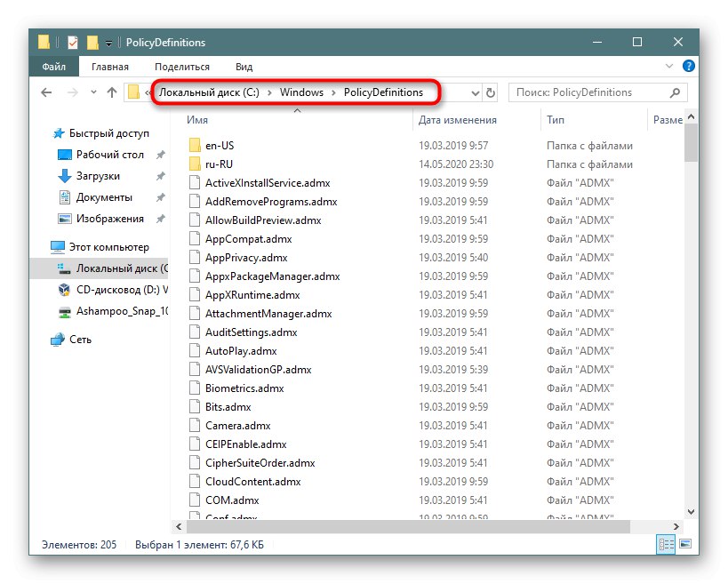Viewport: 728px width, 584px height.
Task: Navigate to Windows via the breadcrumb link
Action: pyautogui.click(x=301, y=92)
